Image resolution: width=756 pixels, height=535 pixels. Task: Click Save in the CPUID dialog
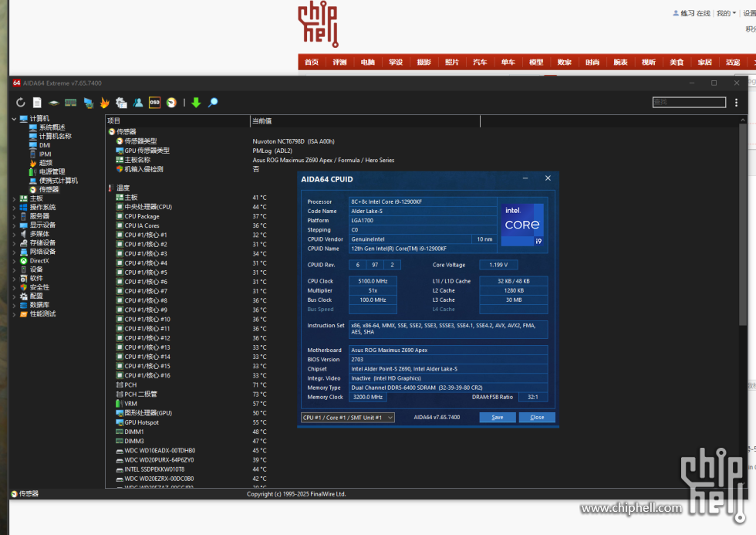497,418
